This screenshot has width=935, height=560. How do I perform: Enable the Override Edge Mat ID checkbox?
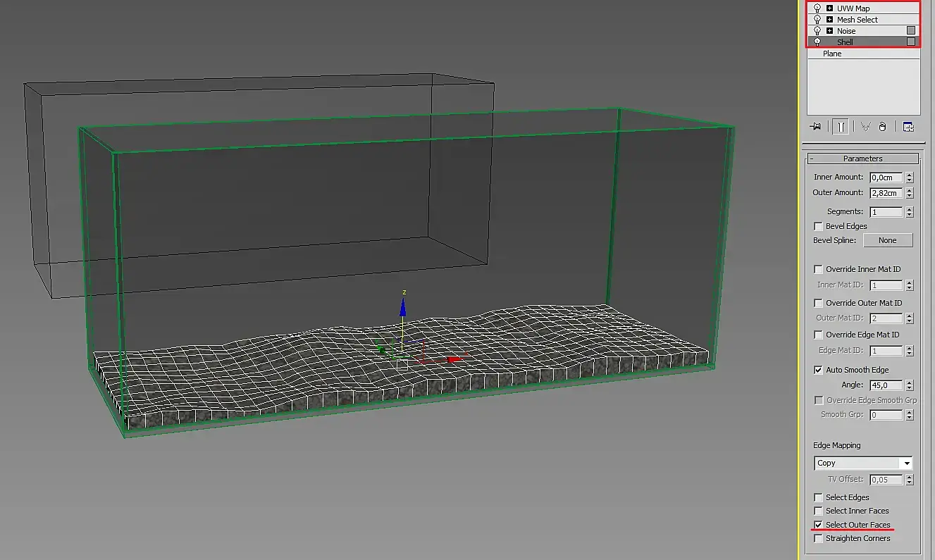click(x=818, y=335)
